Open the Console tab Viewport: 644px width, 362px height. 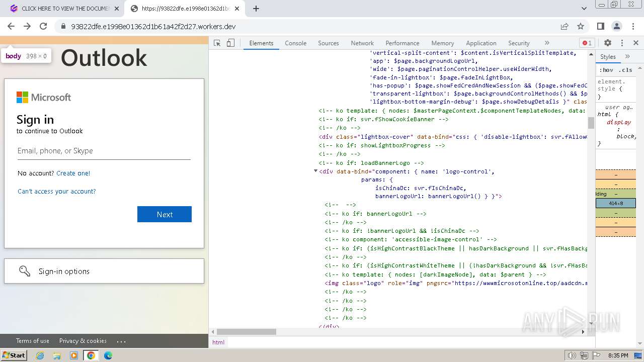[x=296, y=43]
